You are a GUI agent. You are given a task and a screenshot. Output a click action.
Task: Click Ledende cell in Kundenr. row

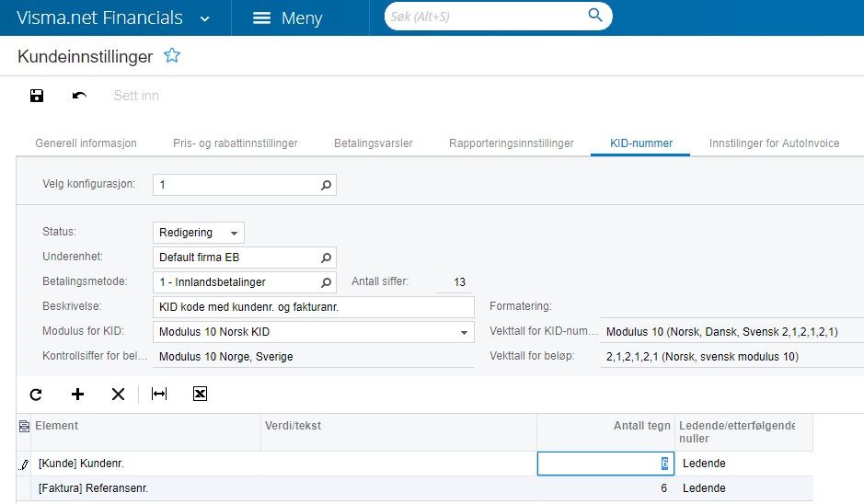[743, 464]
